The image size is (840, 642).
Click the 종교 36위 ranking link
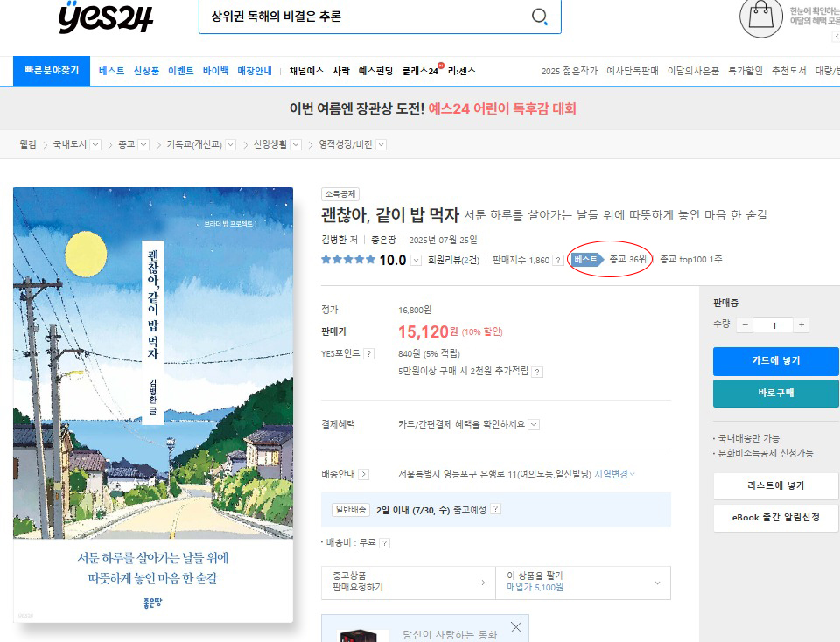(x=628, y=259)
